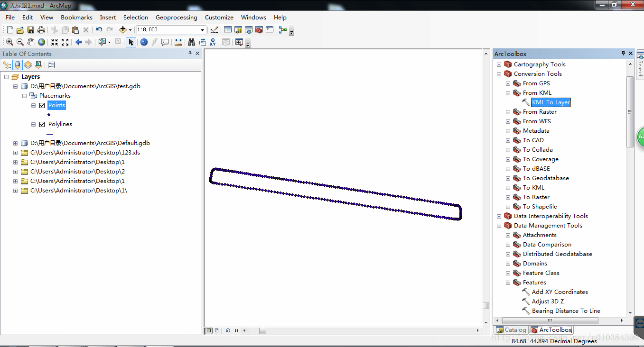The image size is (644, 347).
Task: Pause map drawing
Action: tap(236, 330)
